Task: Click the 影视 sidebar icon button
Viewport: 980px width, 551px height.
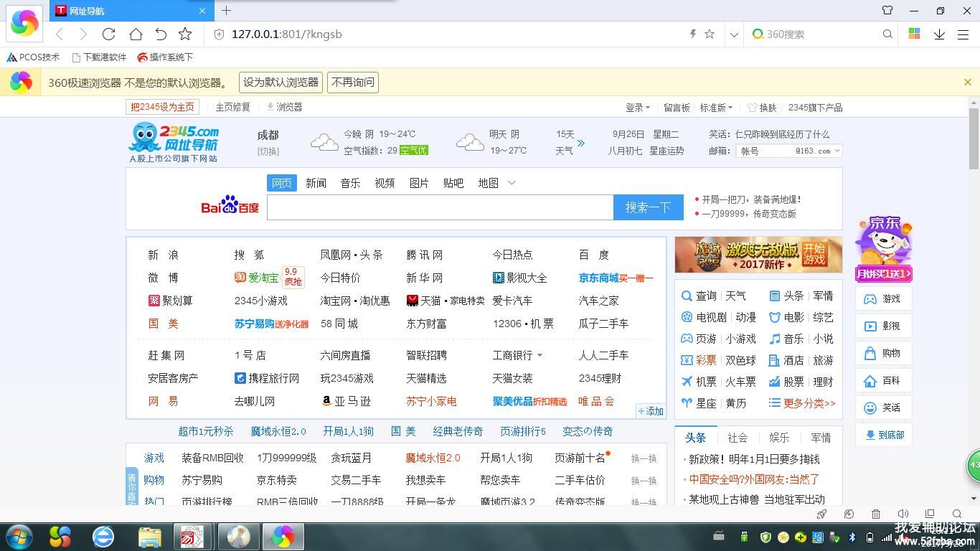Action: click(883, 326)
